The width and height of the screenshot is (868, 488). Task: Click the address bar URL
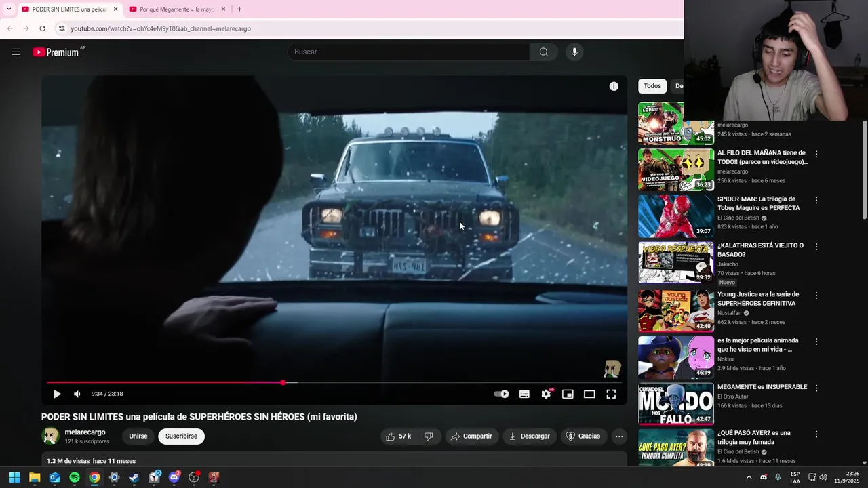161,28
